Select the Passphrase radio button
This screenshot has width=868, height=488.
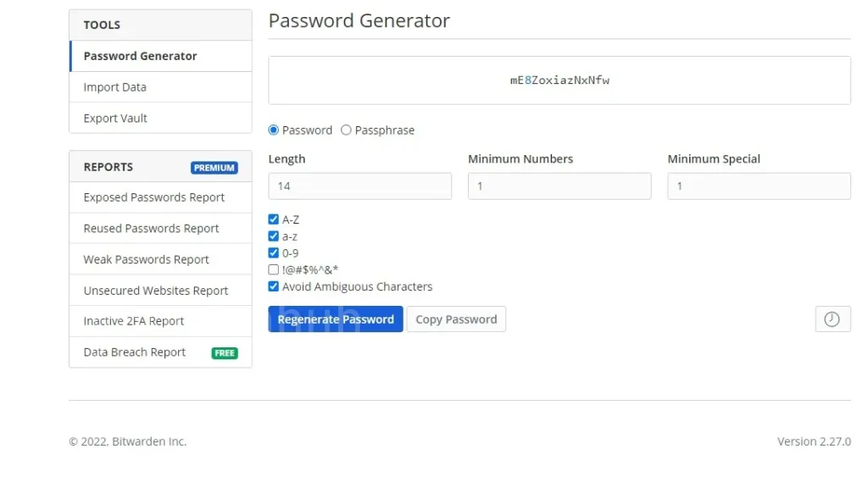(346, 130)
